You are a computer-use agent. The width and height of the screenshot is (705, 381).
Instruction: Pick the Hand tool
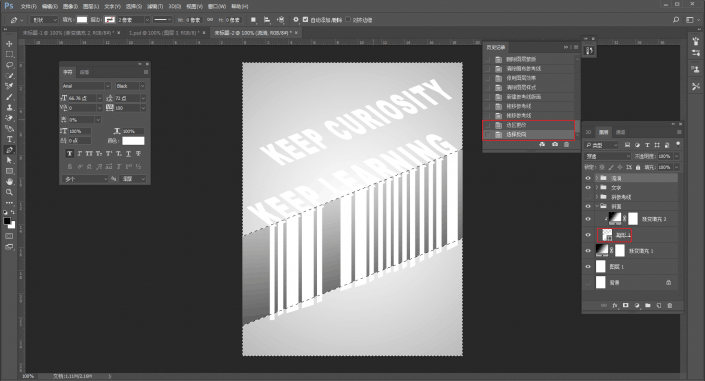click(x=9, y=182)
